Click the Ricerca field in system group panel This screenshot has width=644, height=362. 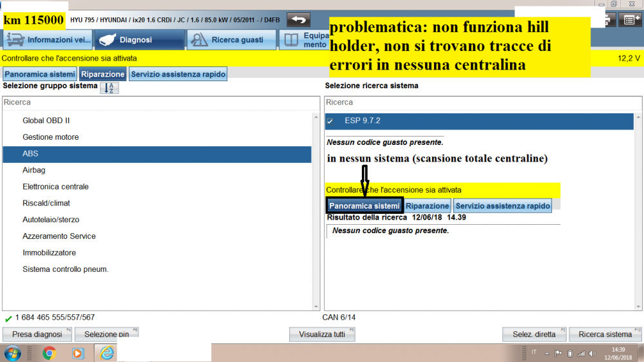(161, 102)
